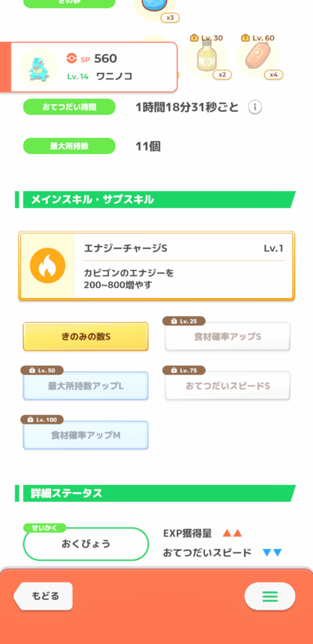Image resolution: width=313 pixels, height=644 pixels.
Task: Open the エナジーチャージS main skill card
Action: 156,266
